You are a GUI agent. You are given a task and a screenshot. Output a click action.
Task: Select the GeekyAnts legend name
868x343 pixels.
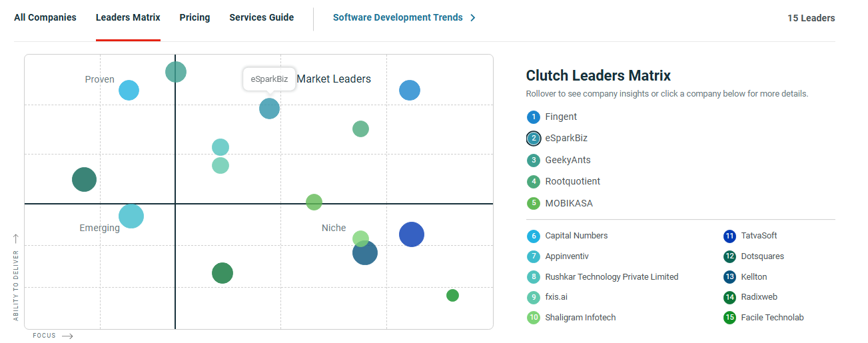pyautogui.click(x=568, y=161)
